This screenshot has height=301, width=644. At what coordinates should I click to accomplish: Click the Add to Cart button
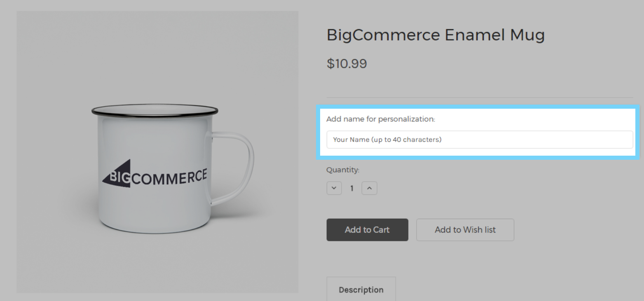367,230
